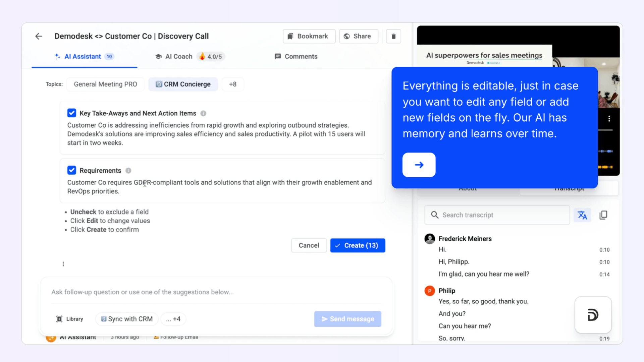Expand the ...+4 more suggestions chip
This screenshot has height=362, width=644.
click(173, 319)
